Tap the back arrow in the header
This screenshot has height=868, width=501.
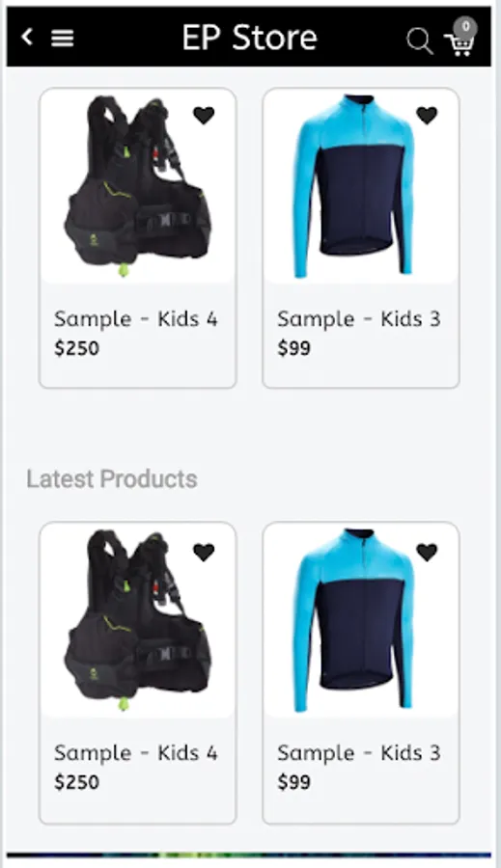coord(27,37)
